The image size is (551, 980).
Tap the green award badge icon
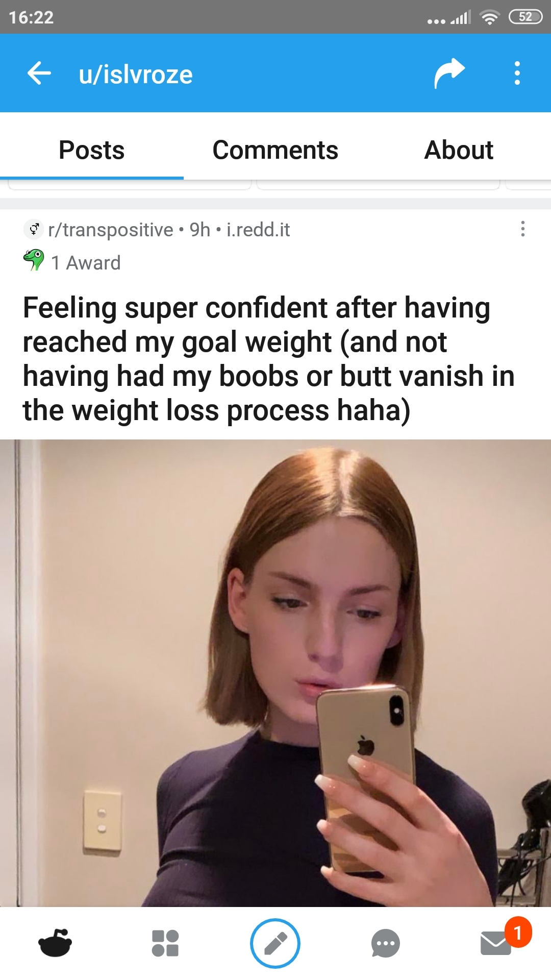(34, 260)
